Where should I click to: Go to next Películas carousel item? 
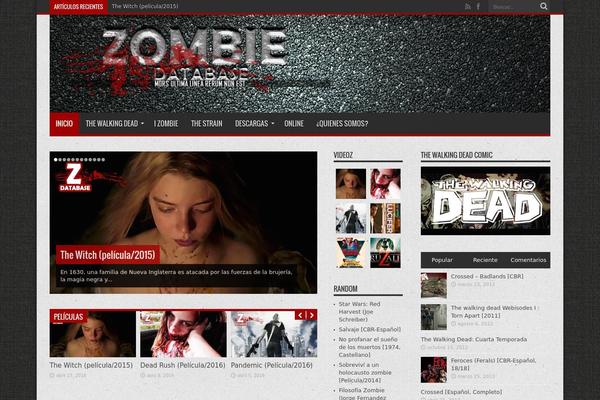pyautogui.click(x=311, y=315)
